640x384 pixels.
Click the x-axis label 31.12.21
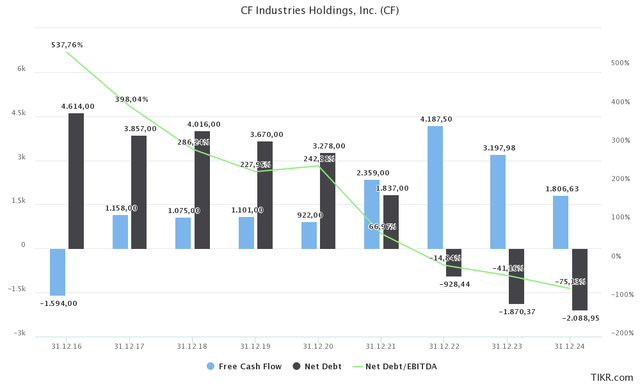click(x=381, y=346)
